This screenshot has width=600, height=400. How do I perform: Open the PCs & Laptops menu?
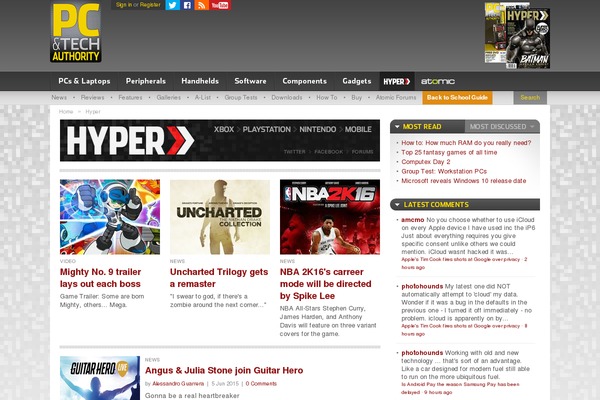pos(84,81)
